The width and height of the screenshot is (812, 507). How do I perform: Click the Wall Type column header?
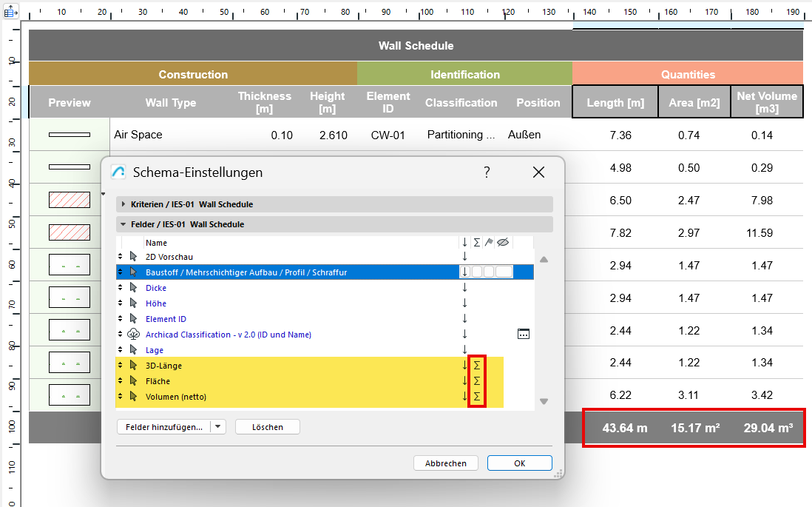point(171,103)
